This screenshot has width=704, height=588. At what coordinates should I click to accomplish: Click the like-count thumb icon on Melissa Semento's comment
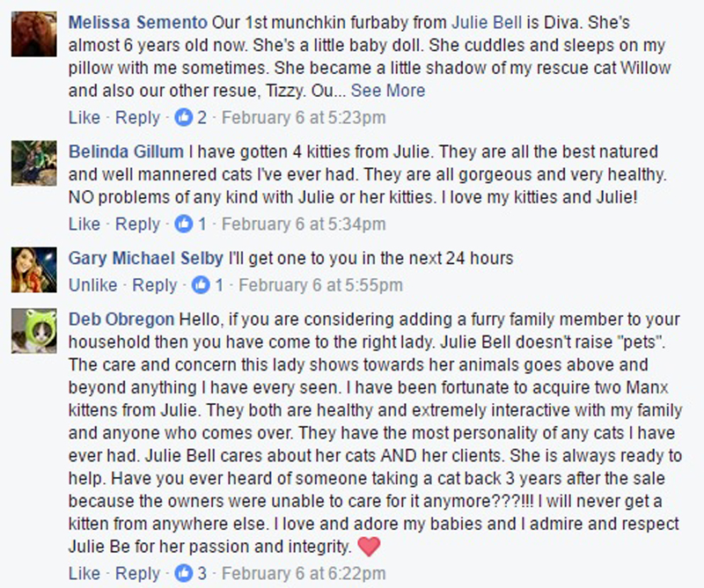point(184,117)
